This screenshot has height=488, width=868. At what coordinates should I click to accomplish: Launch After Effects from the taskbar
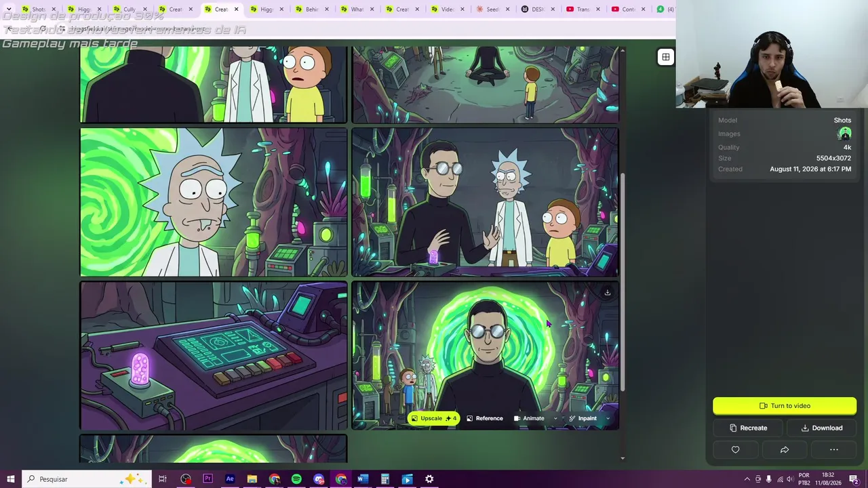click(x=230, y=479)
